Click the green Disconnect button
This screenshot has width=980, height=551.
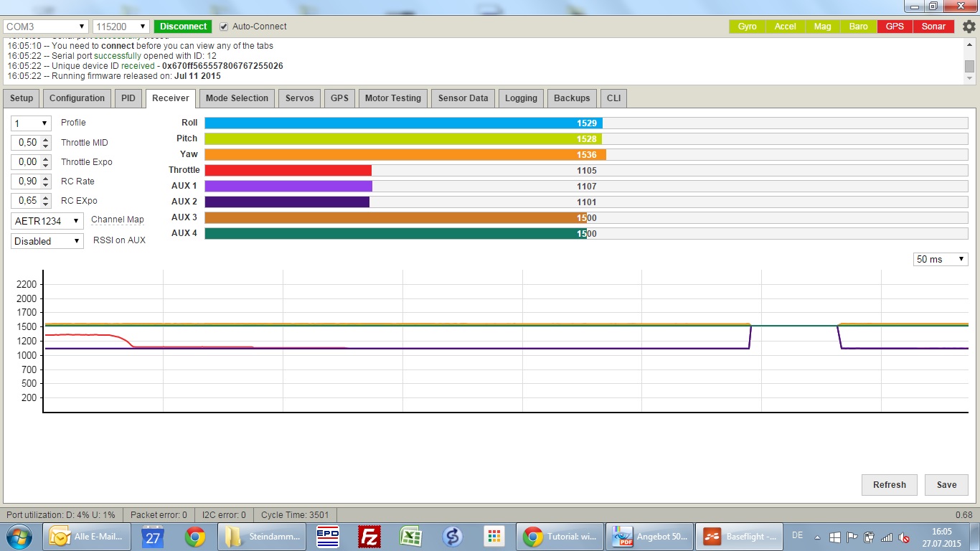click(x=183, y=27)
